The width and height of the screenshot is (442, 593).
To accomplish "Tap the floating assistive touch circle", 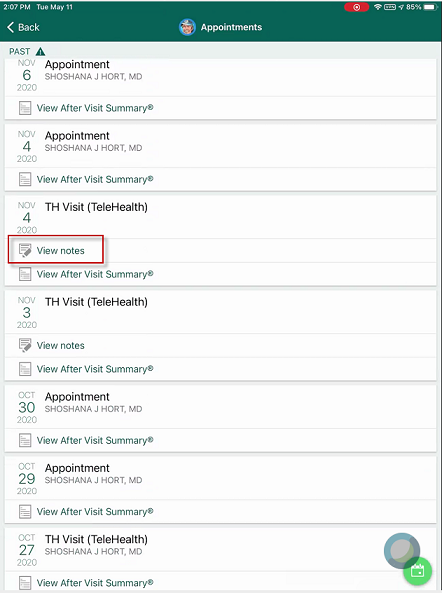I will tap(402, 551).
